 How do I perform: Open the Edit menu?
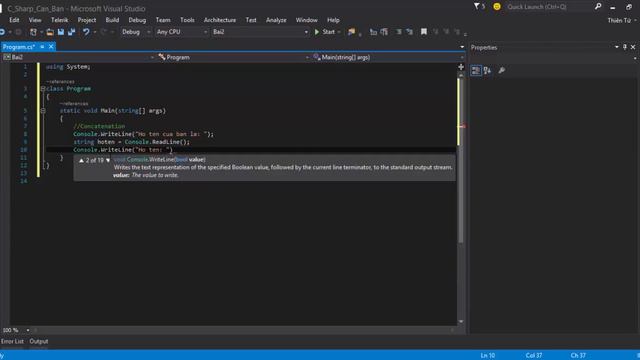pos(14,20)
